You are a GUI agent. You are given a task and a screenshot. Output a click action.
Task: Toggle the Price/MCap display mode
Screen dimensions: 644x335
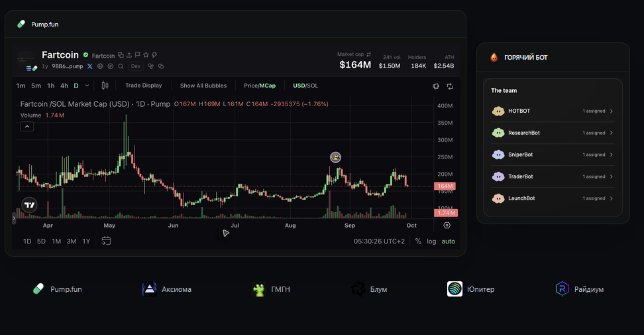[260, 86]
